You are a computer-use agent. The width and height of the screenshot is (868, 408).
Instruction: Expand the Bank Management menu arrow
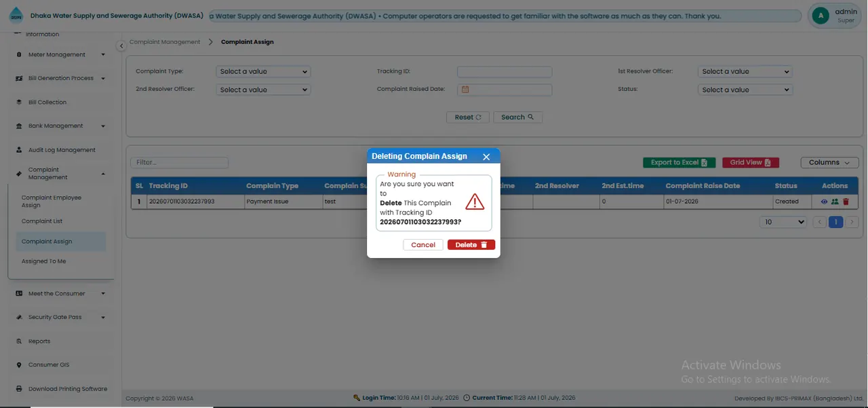[x=103, y=126]
